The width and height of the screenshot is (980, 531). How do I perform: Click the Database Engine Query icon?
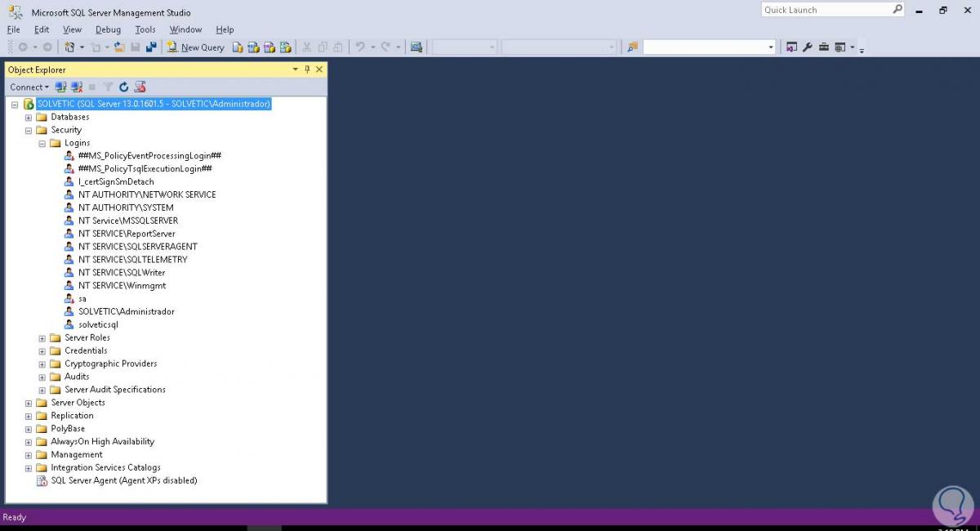tap(238, 47)
